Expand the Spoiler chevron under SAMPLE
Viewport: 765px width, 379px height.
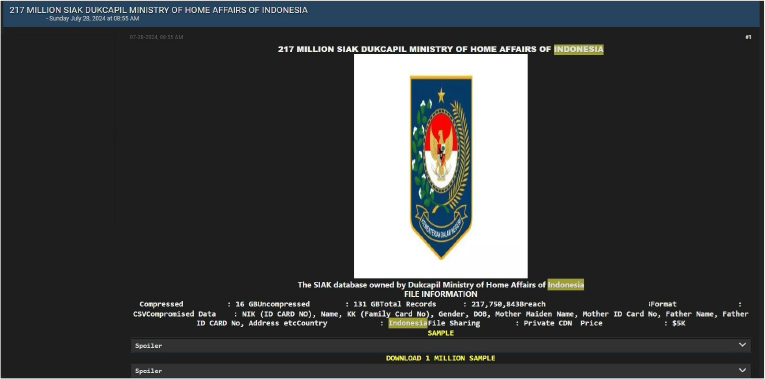[742, 345]
